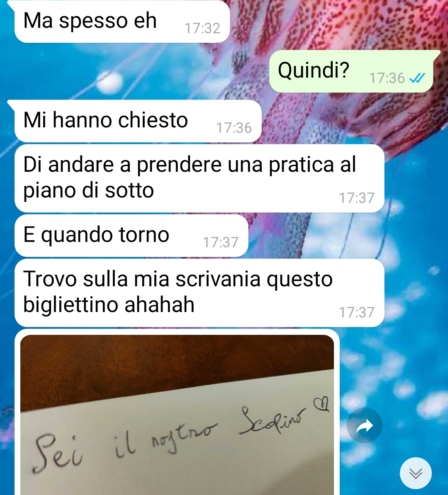Viewport: 448px width, 495px height.
Task: Tap the 17:32 timestamp on first message
Action: coord(202,28)
